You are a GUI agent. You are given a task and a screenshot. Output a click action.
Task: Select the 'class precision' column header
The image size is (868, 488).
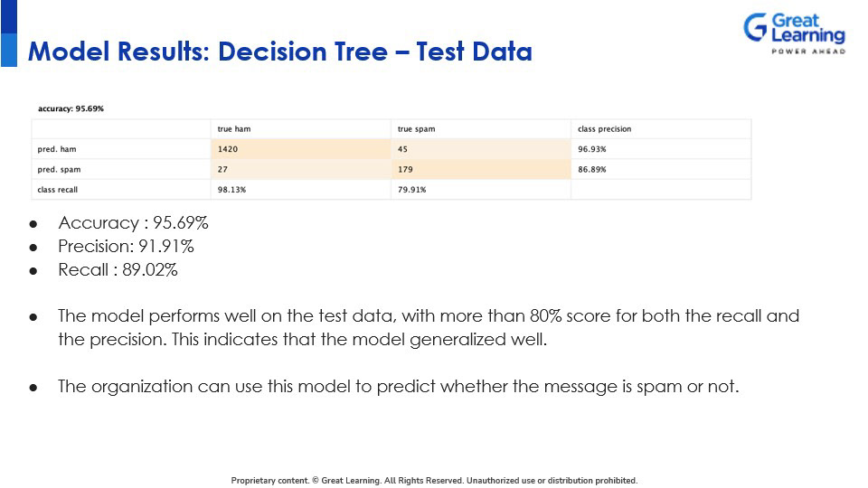tap(604, 129)
